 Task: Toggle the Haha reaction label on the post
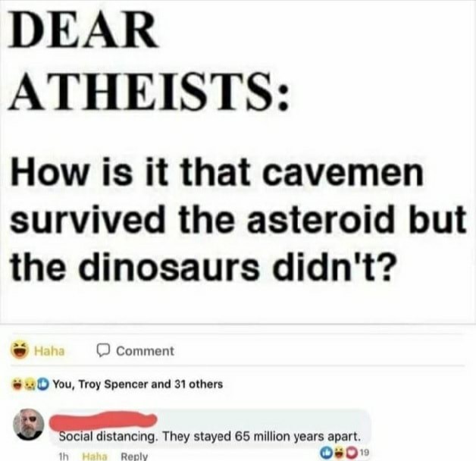(x=49, y=351)
